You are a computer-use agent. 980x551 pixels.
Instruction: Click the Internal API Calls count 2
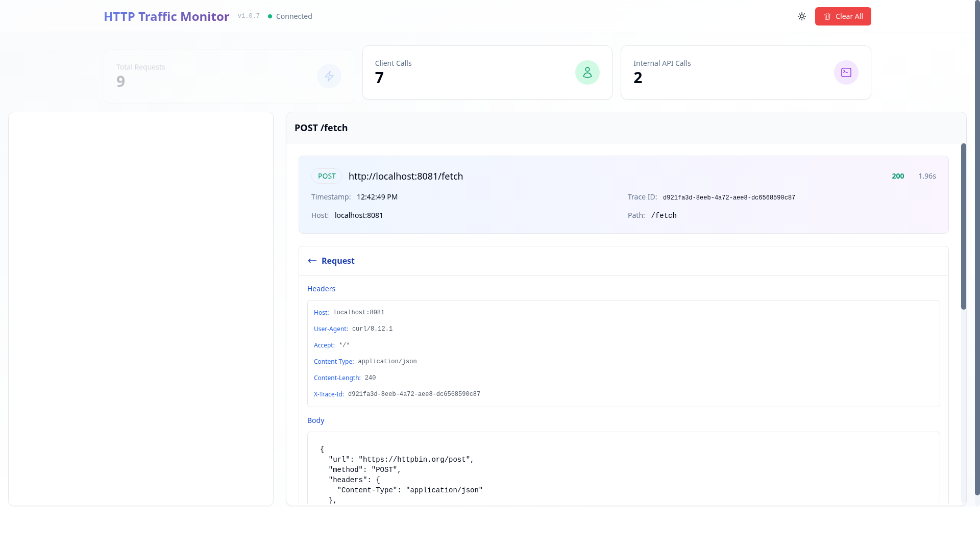coord(638,78)
